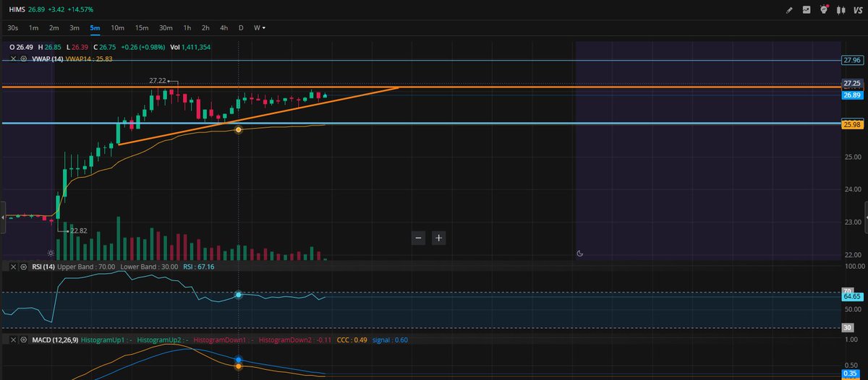Remove the VWAP (14) indicator
The height and width of the screenshot is (380, 868).
pyautogui.click(x=14, y=59)
